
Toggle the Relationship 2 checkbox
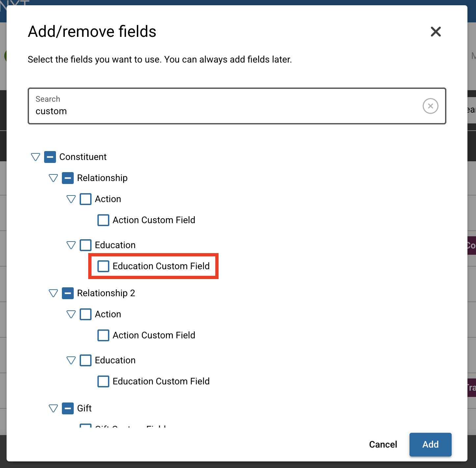point(68,293)
